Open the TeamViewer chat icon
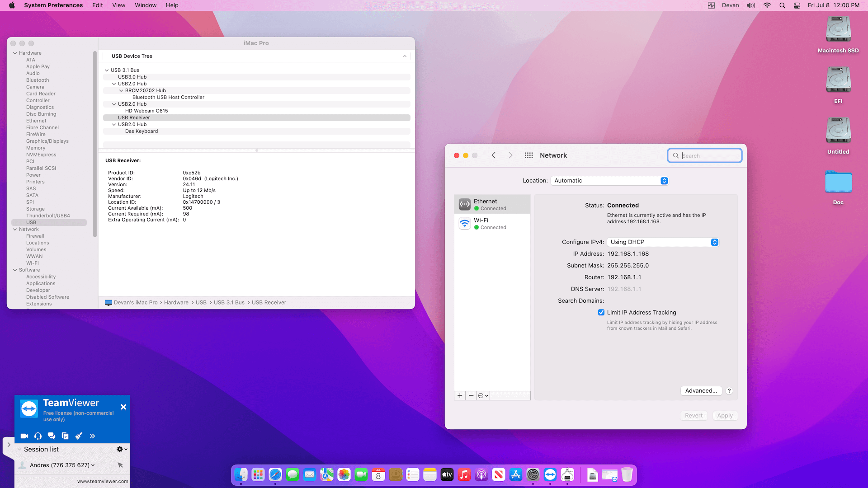Screen dimensions: 868x488 (x=52, y=436)
